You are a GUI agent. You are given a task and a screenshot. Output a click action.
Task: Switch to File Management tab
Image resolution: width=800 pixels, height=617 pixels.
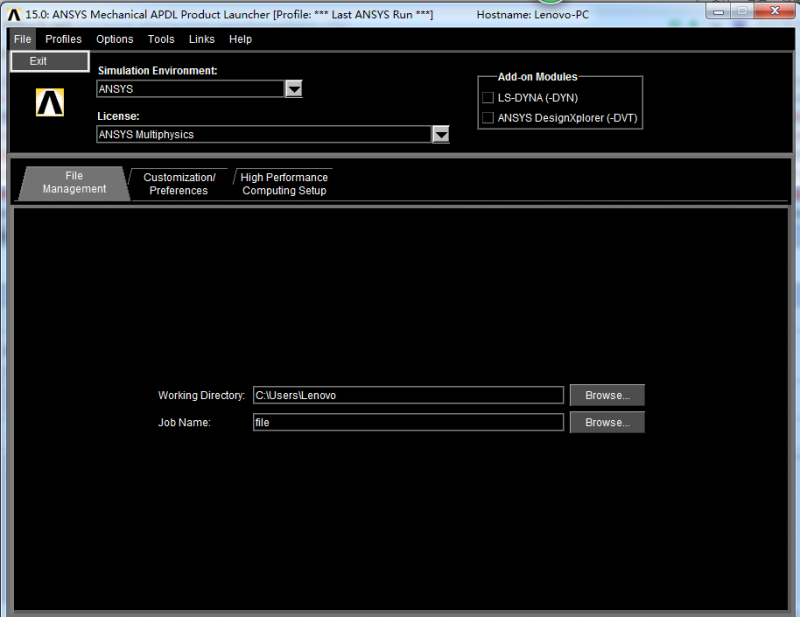coord(74,183)
